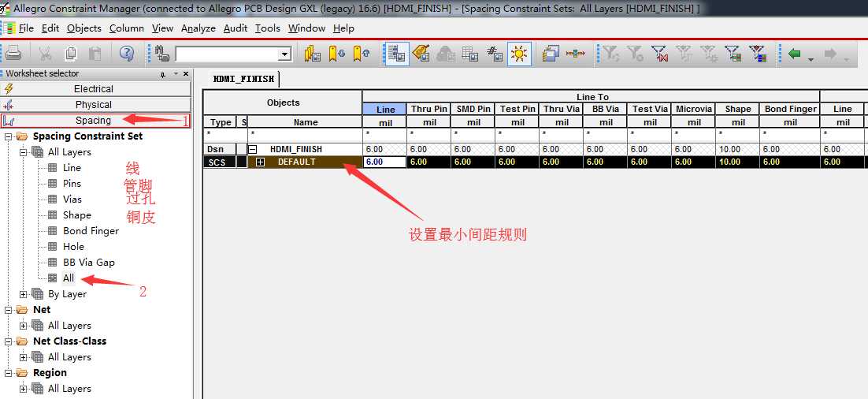Open the Forward arrow history dropdown
868x399 pixels.
pyautogui.click(x=847, y=58)
